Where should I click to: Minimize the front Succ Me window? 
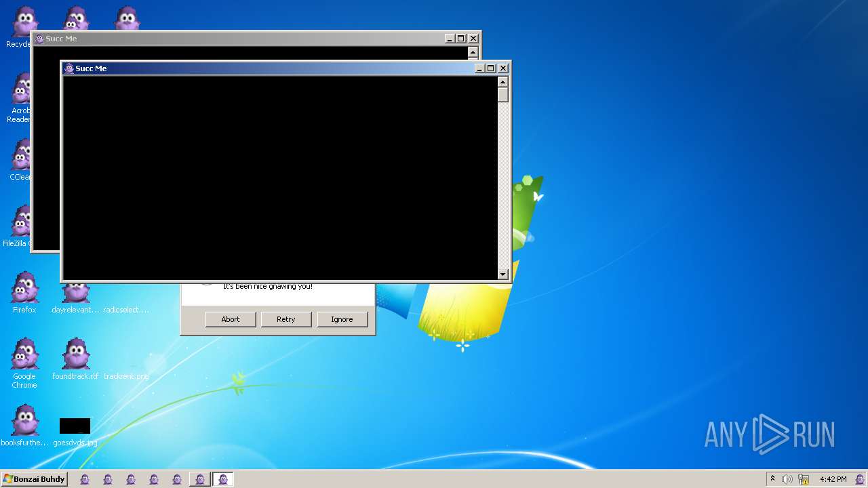tap(479, 68)
